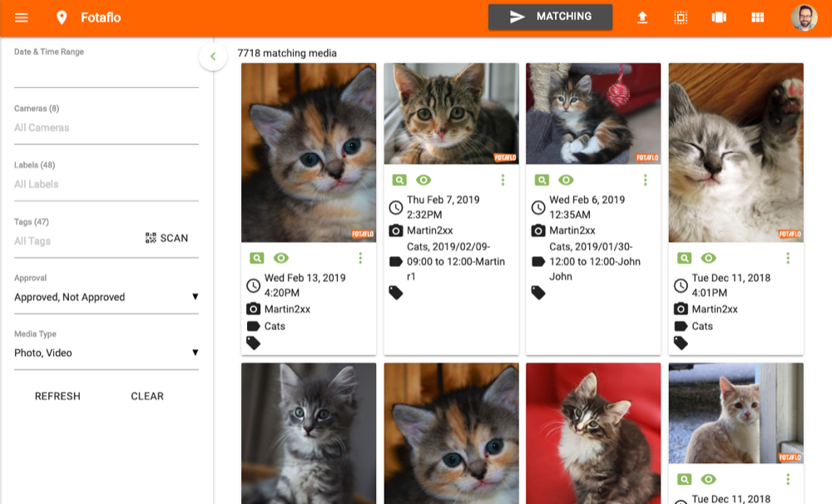The height and width of the screenshot is (504, 832).
Task: Click the upload arrow icon in header
Action: (x=642, y=17)
